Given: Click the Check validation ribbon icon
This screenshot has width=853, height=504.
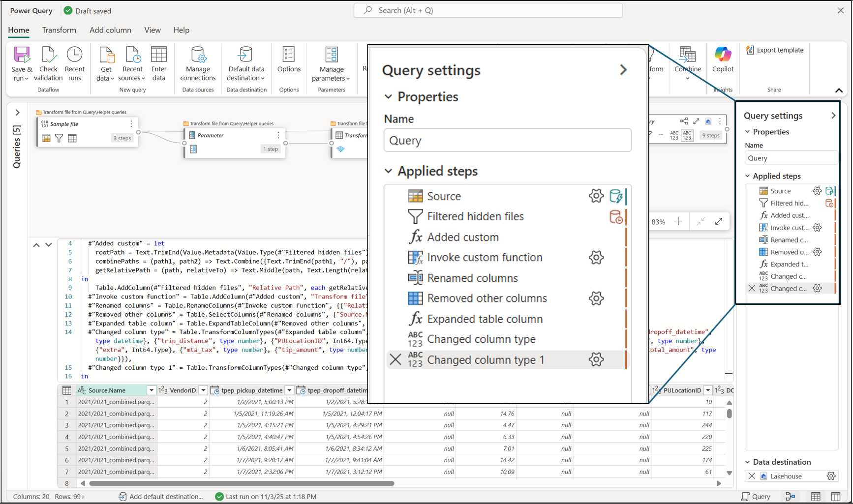Looking at the screenshot, I should click(48, 55).
